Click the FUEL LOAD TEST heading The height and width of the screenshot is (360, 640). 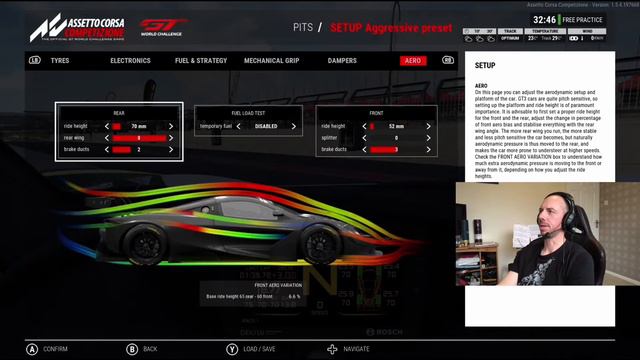248,113
